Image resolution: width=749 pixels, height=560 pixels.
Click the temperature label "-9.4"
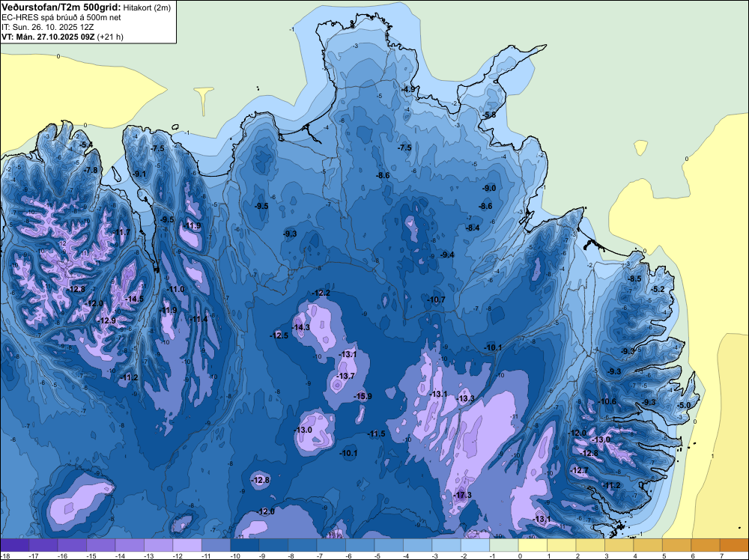[x=447, y=255]
